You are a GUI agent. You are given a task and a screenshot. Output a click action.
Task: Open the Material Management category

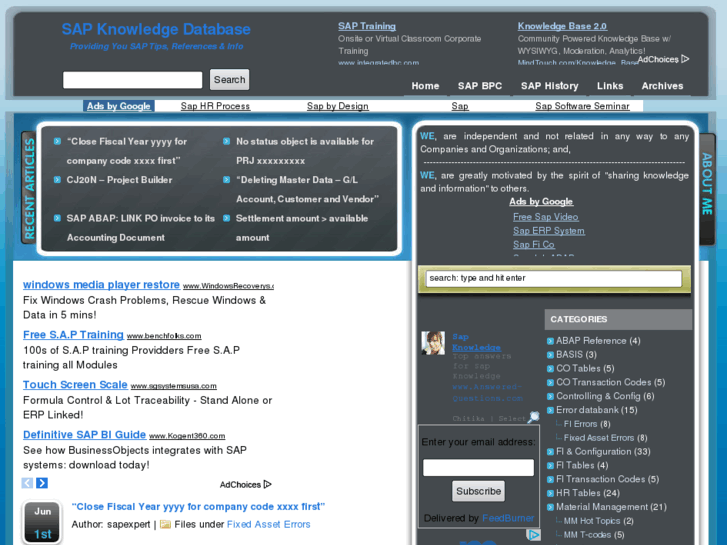coord(611,507)
